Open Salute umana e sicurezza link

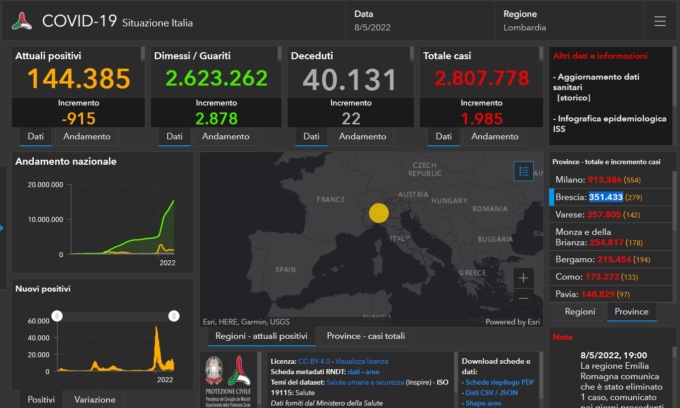point(365,382)
